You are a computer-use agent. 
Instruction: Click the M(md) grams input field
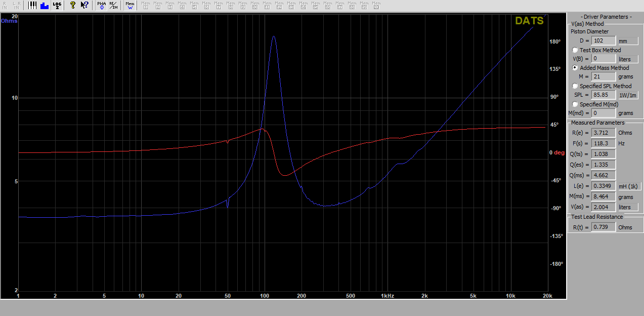(604, 113)
